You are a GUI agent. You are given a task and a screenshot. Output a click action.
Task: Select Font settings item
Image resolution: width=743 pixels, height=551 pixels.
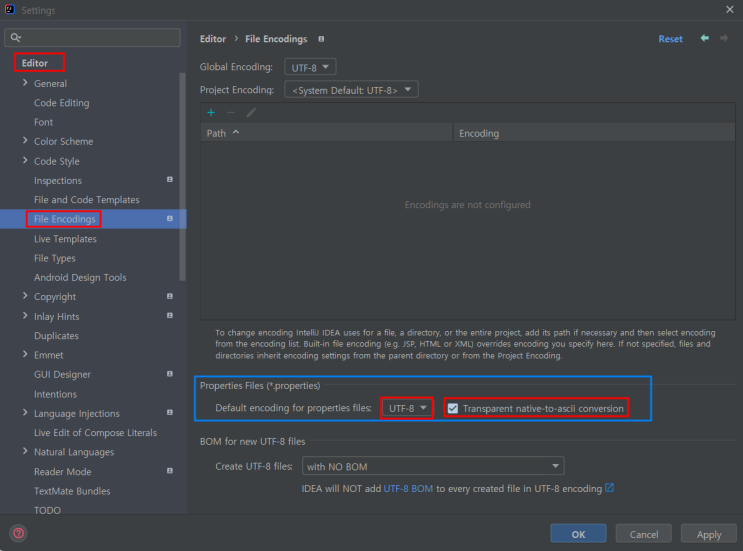coord(43,122)
